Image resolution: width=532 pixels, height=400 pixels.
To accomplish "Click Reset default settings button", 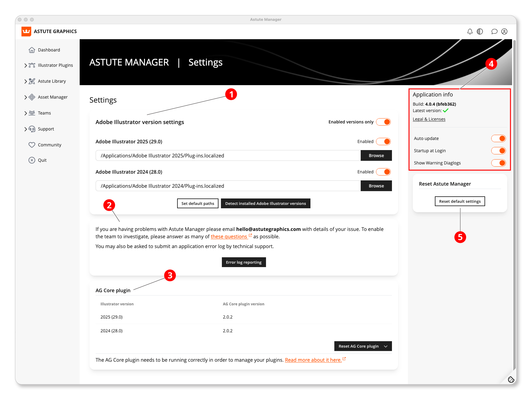I will point(460,201).
